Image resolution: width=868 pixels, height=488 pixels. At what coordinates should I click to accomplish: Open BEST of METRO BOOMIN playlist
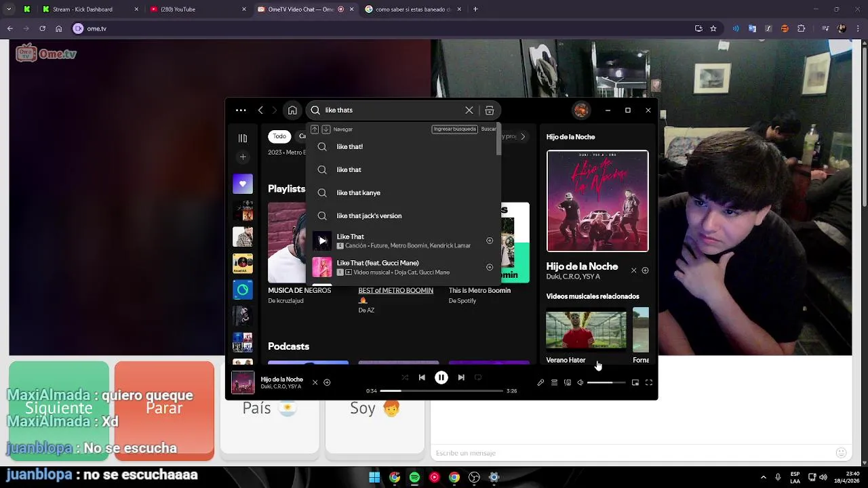coord(395,290)
